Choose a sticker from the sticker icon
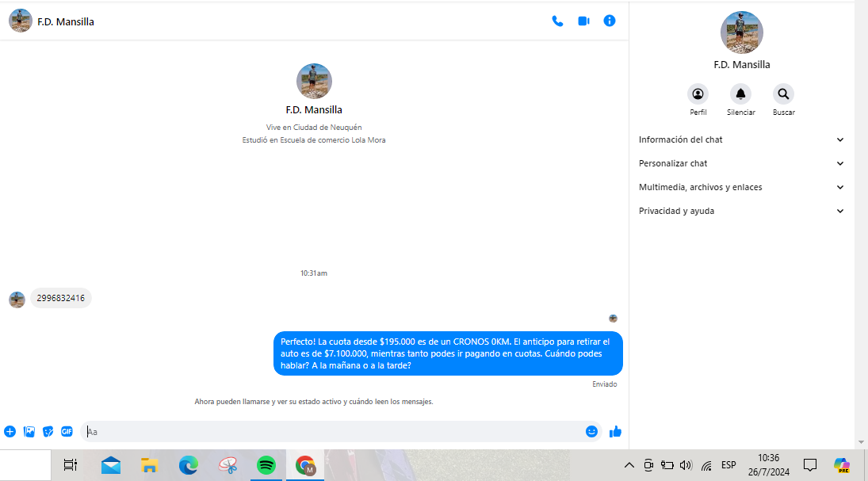Screen dimensions: 868x481 pos(48,432)
